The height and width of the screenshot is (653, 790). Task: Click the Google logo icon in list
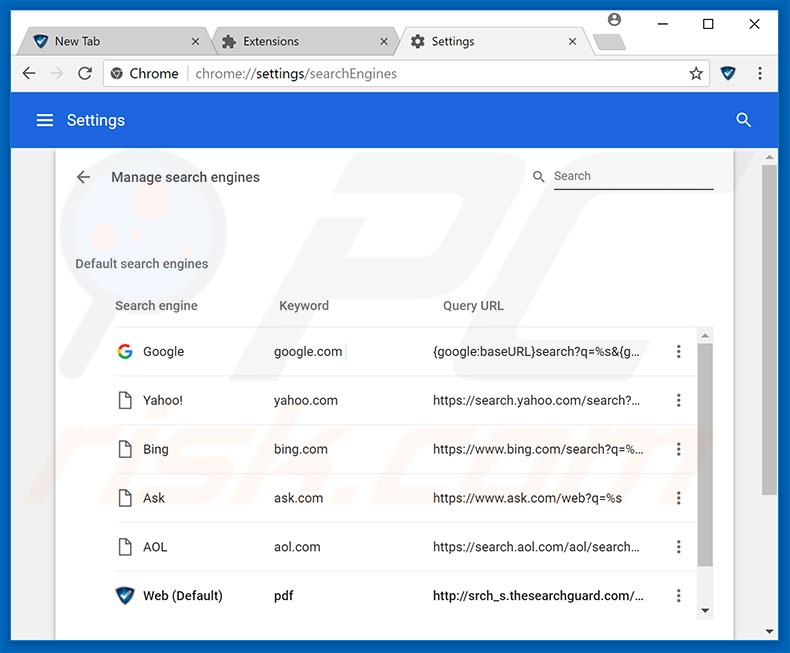(125, 351)
